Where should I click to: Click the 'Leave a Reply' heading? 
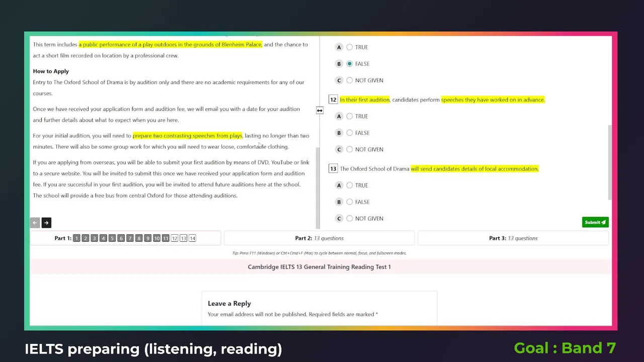(x=229, y=304)
